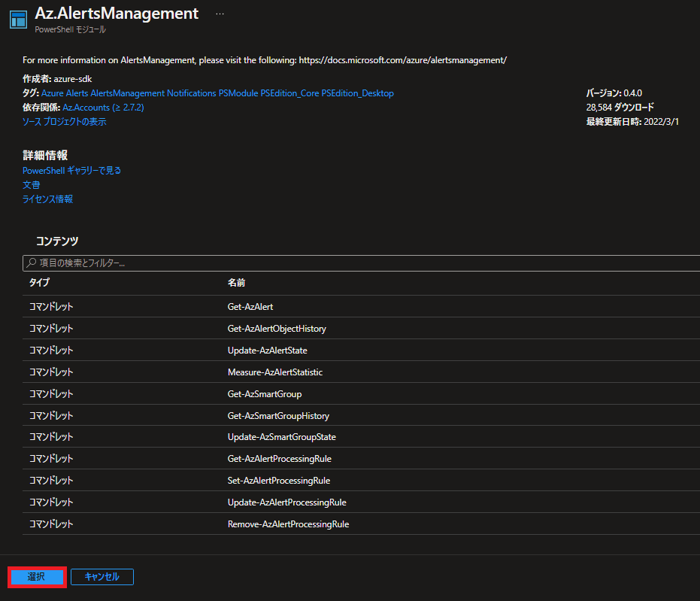
Task: Click the Azure tag link
Action: (52, 93)
